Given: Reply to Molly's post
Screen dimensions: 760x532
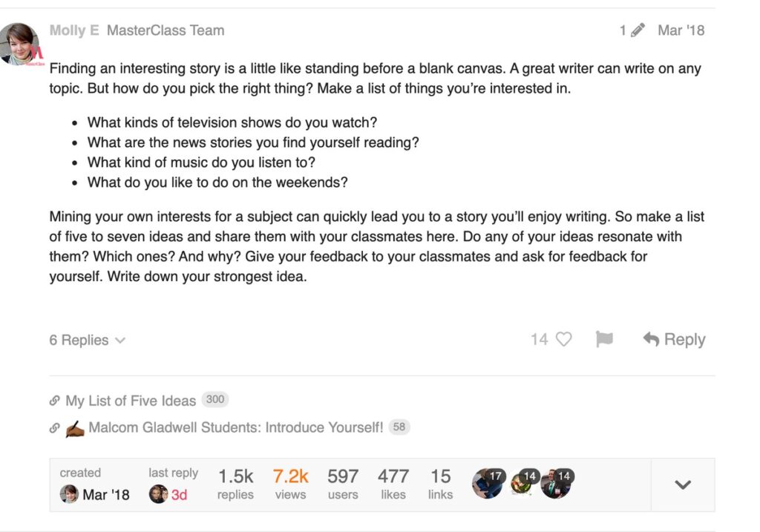Looking at the screenshot, I should coord(674,340).
